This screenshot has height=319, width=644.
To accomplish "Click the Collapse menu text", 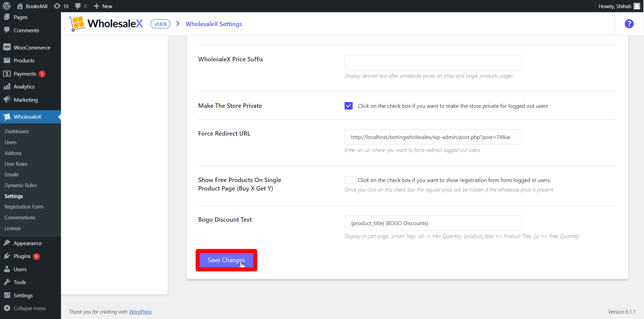I will tap(30, 308).
